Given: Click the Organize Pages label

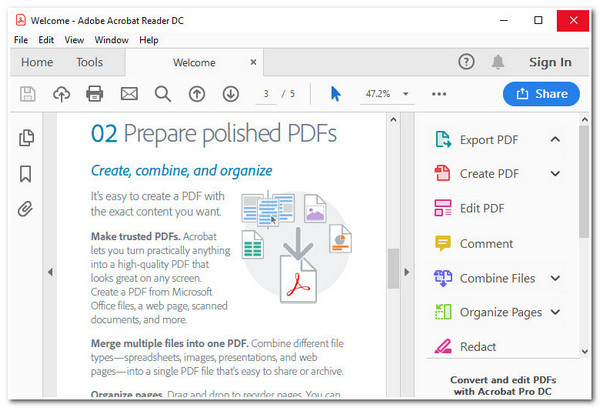Looking at the screenshot, I should point(501,312).
